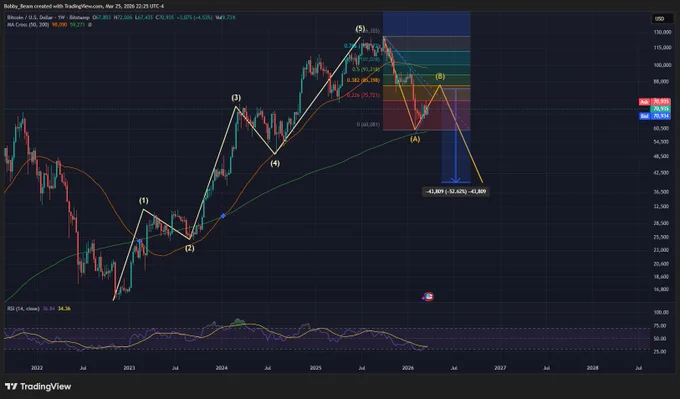Click the 16,800 price scale label
This screenshot has height=399, width=680.
pos(662,289)
